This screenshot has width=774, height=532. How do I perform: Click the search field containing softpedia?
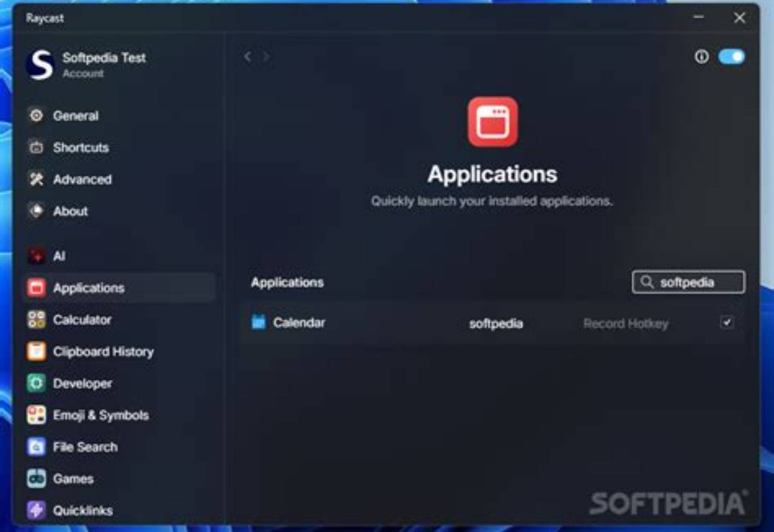point(688,282)
